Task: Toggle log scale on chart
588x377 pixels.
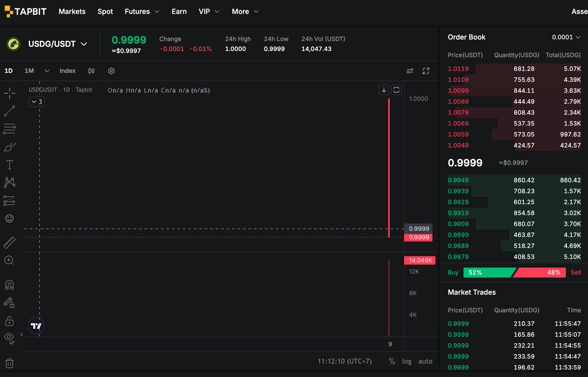Action: coord(407,361)
